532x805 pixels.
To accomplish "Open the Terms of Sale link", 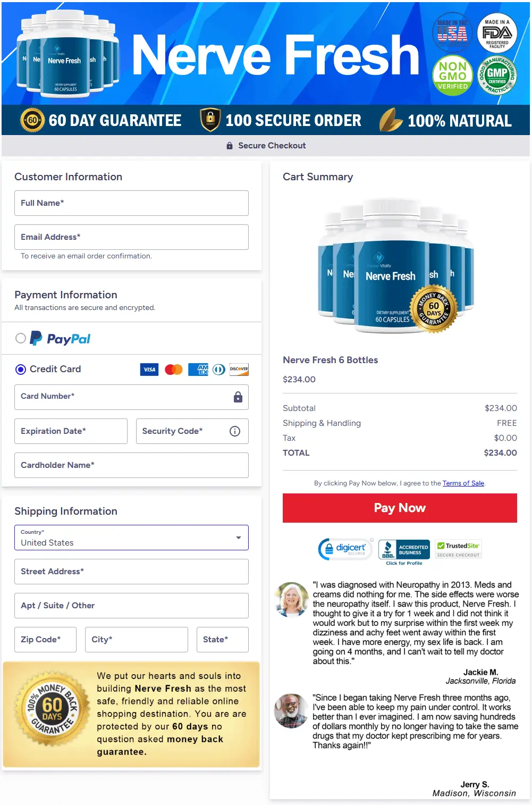I will [463, 483].
